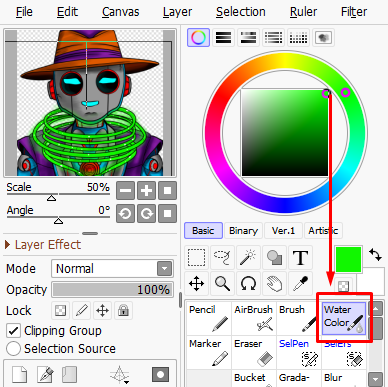The height and width of the screenshot is (387, 388).
Task: Choose the Brush tool
Action: point(298,318)
